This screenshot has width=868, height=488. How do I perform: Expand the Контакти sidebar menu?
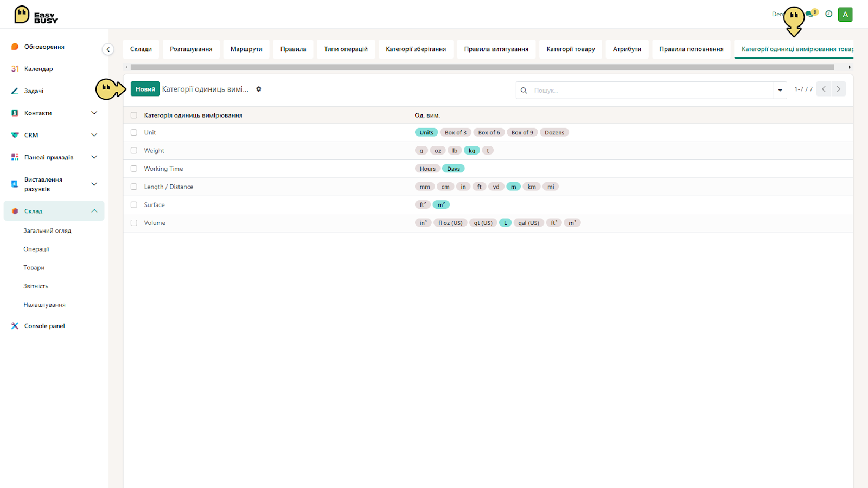[x=94, y=113]
